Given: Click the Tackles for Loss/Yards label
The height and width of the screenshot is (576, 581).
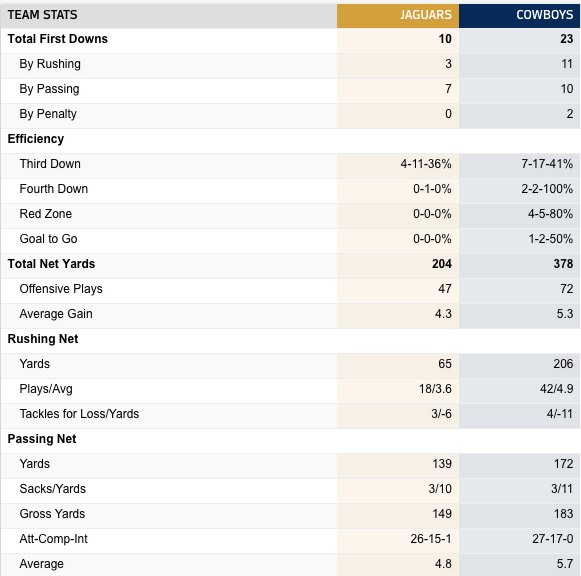Looking at the screenshot, I should [x=79, y=414].
